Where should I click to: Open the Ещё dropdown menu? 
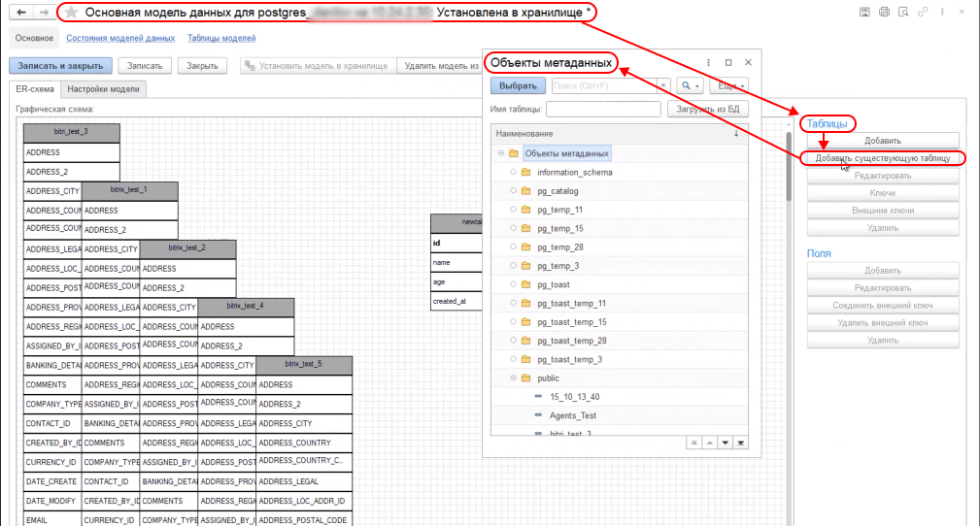727,85
